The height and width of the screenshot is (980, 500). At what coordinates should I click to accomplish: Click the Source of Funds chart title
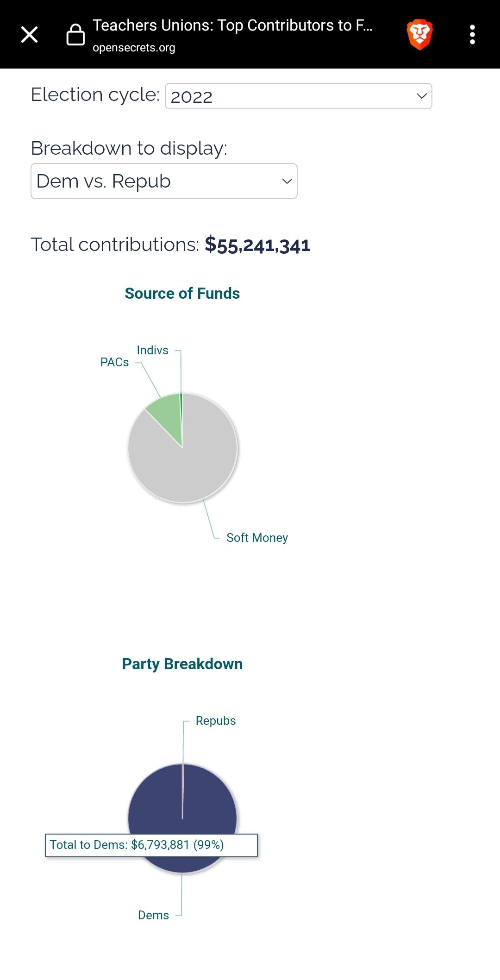point(182,294)
